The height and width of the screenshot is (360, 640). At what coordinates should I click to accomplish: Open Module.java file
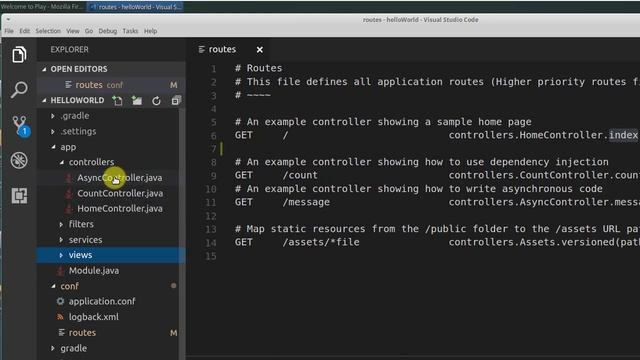94,271
